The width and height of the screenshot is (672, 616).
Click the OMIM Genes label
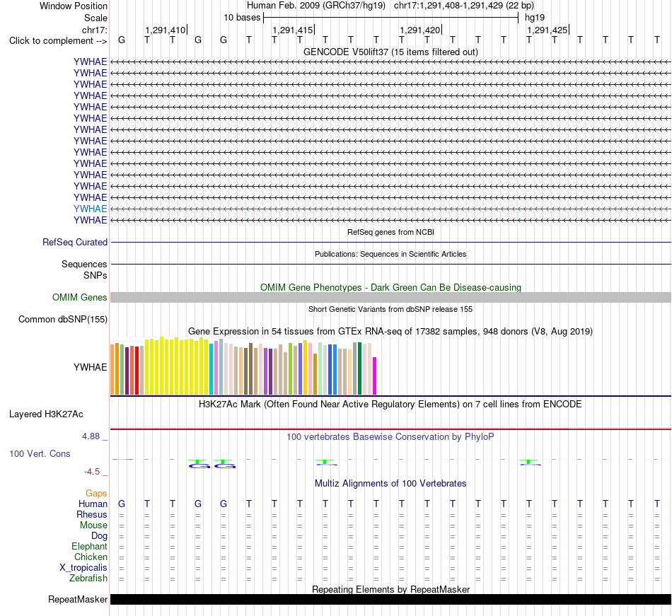tap(79, 297)
